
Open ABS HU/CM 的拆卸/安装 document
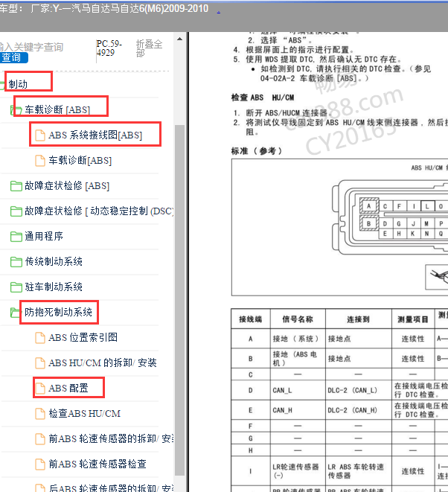(x=102, y=362)
